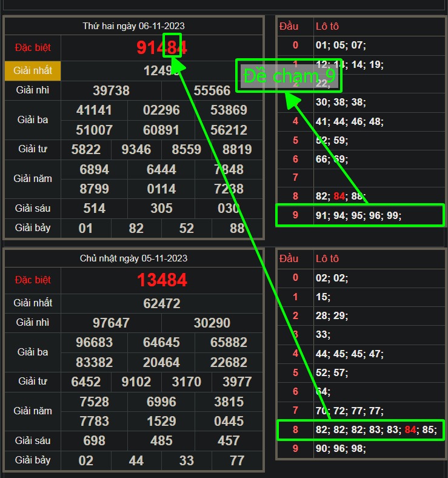Select the gold-highlighted "Giải nhất" label
This screenshot has width=448, height=478.
tap(33, 70)
